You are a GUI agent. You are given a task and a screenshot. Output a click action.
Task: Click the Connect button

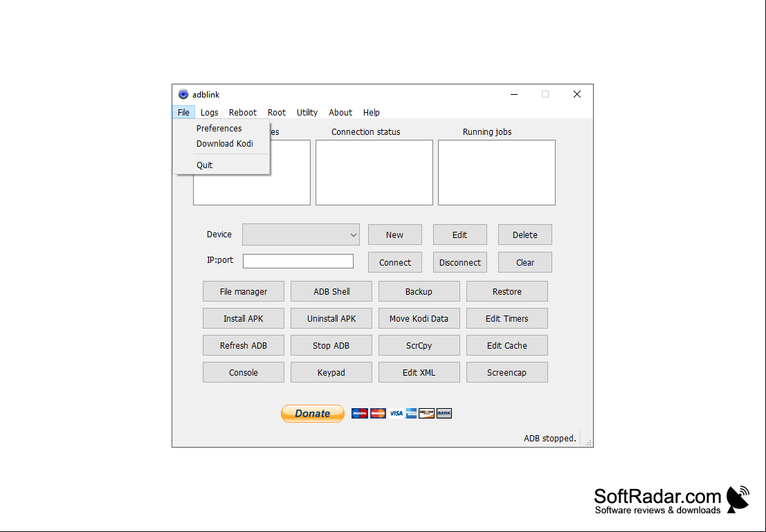[x=394, y=262]
